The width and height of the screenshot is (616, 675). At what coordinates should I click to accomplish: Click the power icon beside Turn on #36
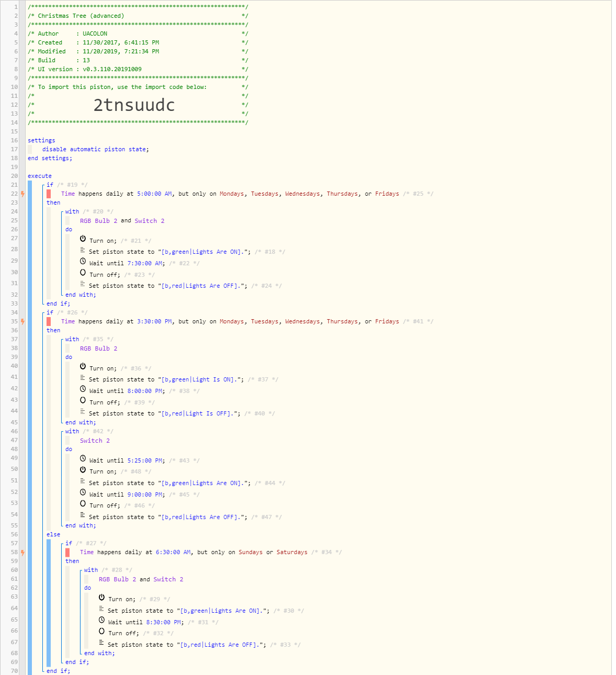[x=83, y=366]
